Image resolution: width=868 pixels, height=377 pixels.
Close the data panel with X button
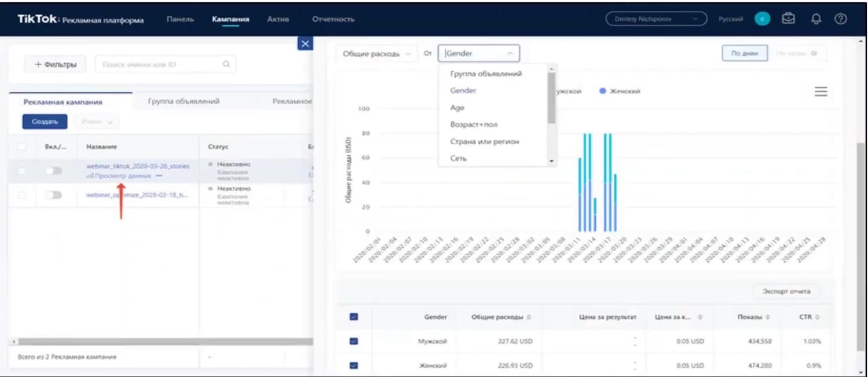[x=305, y=43]
